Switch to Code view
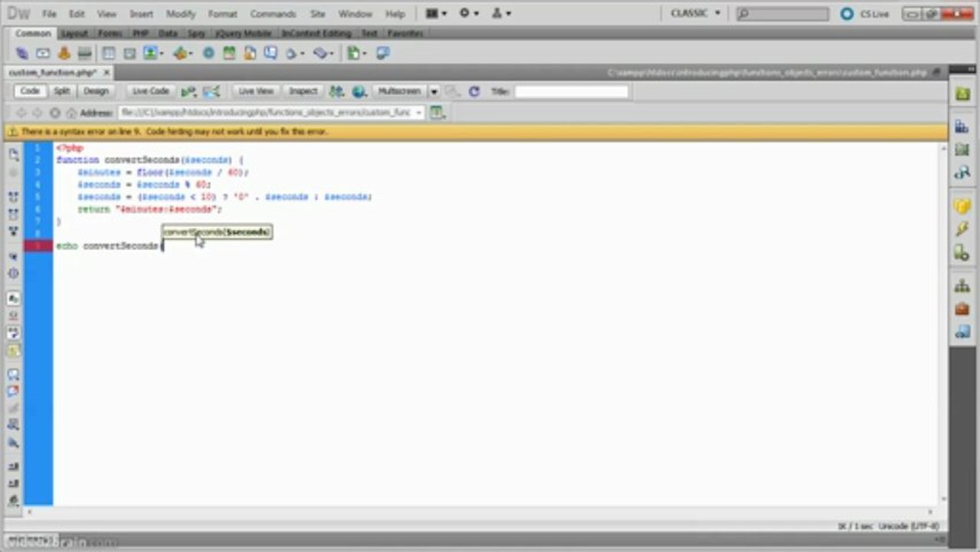Viewport: 980px width, 552px height. (30, 91)
